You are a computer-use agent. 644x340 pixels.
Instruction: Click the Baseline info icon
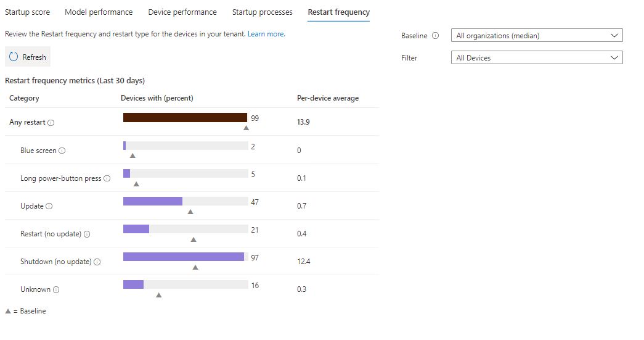point(436,36)
